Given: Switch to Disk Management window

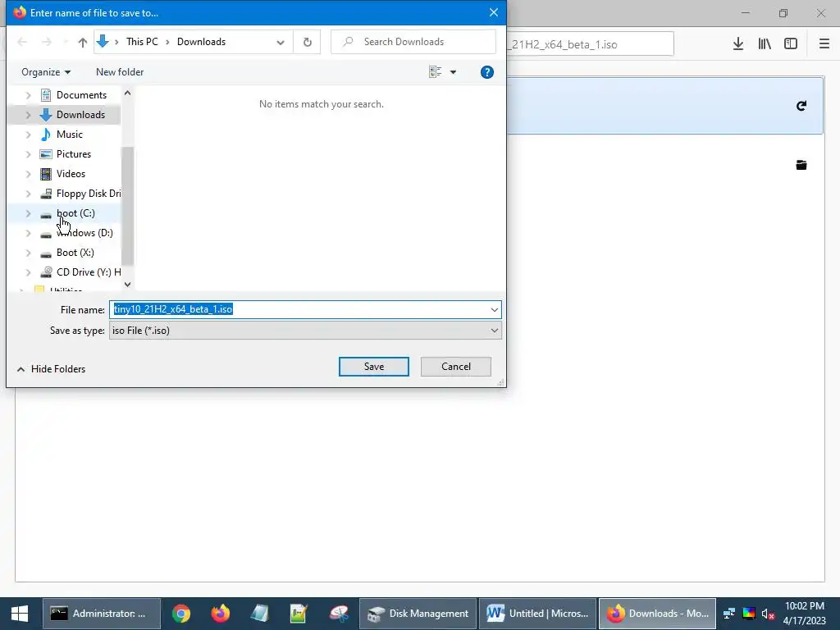Looking at the screenshot, I should pyautogui.click(x=418, y=614).
